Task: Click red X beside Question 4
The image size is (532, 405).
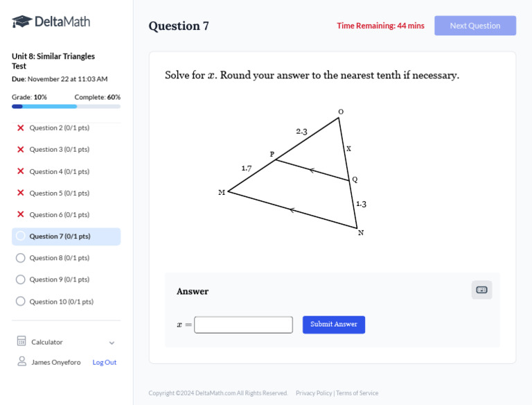Action: [21, 171]
